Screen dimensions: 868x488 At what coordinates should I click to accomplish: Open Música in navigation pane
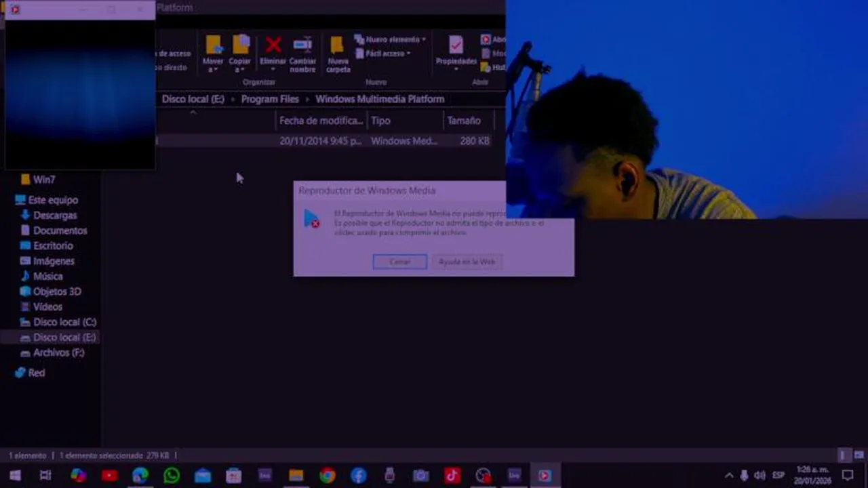(41, 276)
